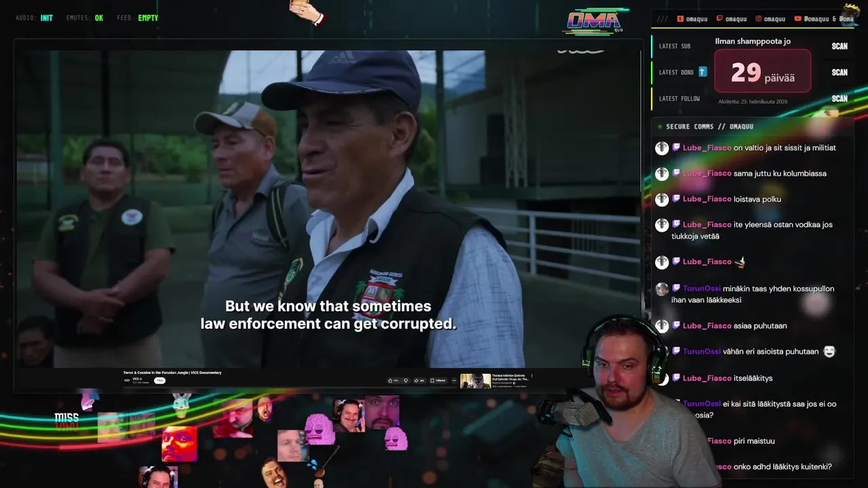Click the FEED: EMPTY status
This screenshot has height=488, width=868.
[138, 18]
